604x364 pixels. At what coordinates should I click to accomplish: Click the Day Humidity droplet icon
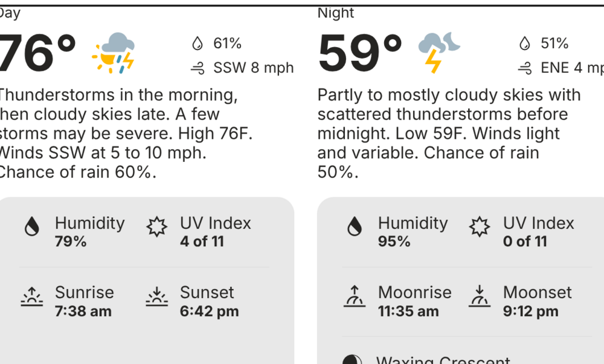pyautogui.click(x=32, y=226)
